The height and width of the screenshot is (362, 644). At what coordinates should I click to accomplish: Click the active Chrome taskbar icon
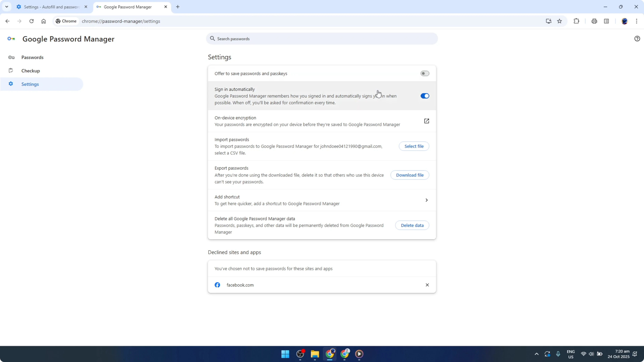pos(330,354)
